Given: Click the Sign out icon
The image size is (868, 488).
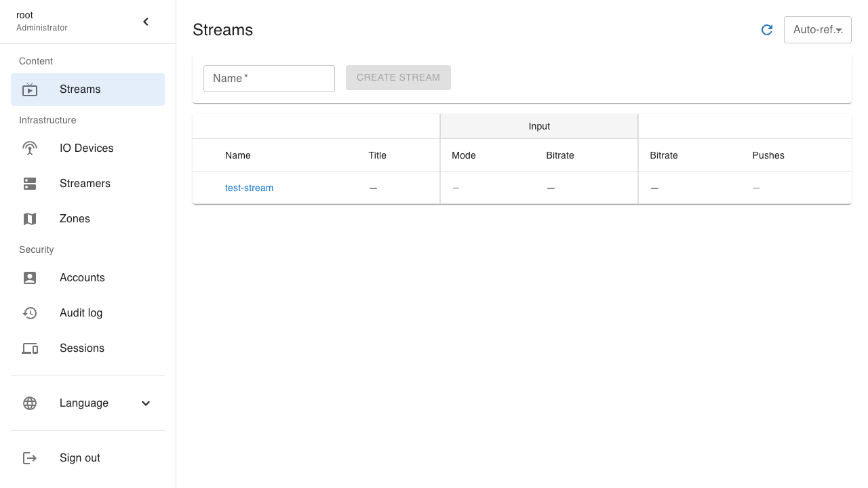Looking at the screenshot, I should pyautogui.click(x=30, y=457).
